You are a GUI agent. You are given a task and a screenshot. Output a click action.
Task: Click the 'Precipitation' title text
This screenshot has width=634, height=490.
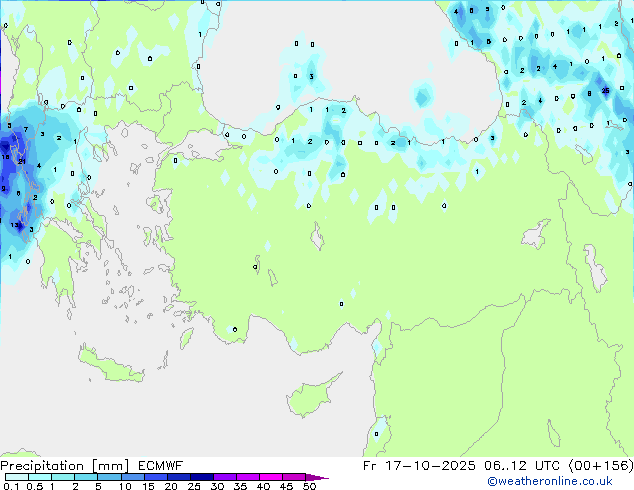pyautogui.click(x=42, y=466)
